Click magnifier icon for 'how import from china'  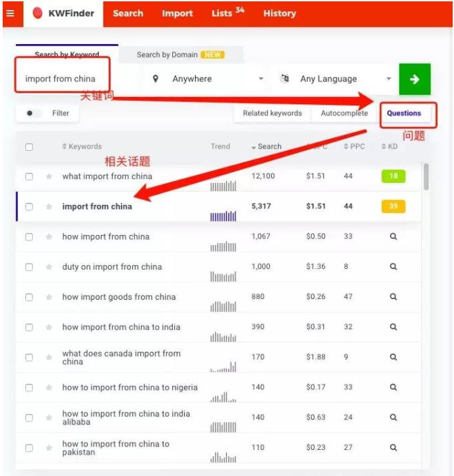coord(393,237)
